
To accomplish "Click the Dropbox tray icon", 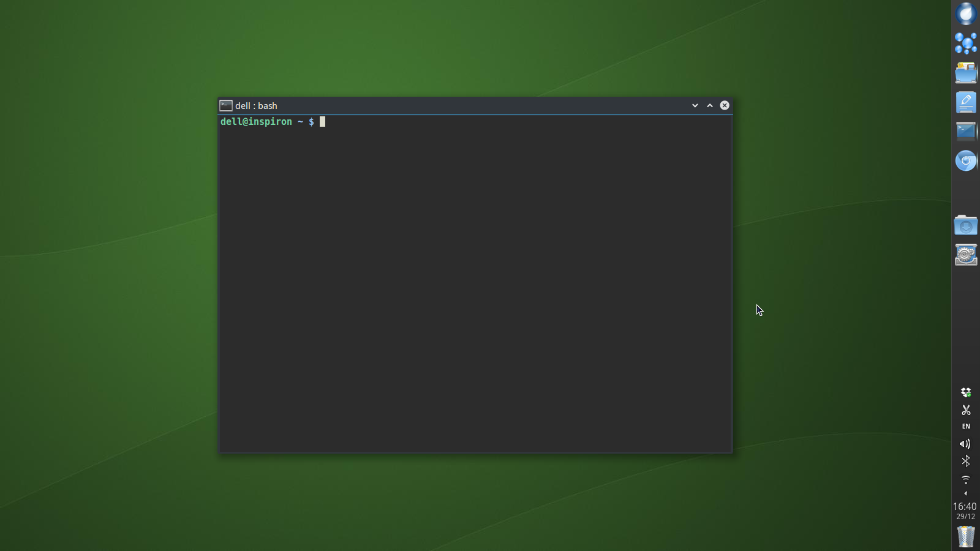I will (966, 392).
